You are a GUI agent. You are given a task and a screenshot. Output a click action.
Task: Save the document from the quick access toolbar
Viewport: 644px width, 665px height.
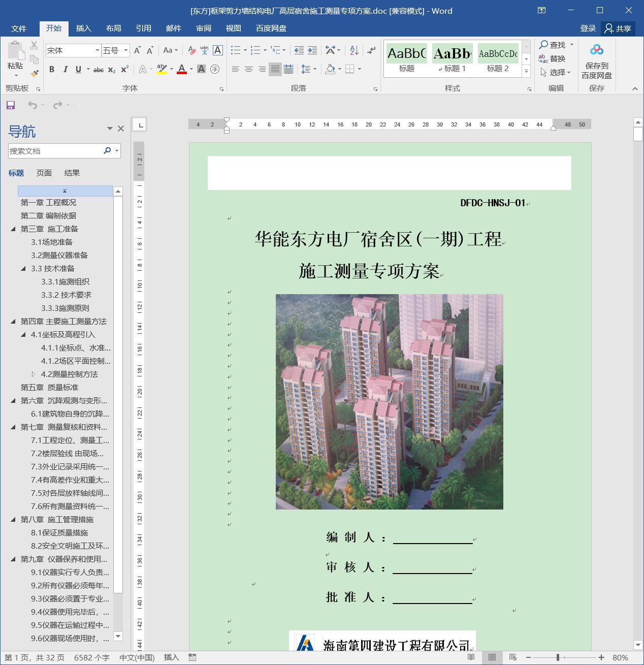pos(11,105)
